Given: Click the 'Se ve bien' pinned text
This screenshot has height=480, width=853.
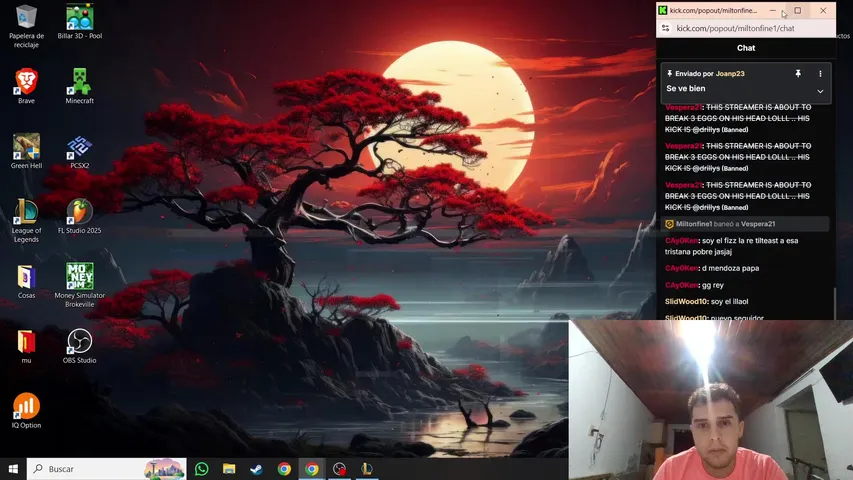Looking at the screenshot, I should tap(685, 88).
